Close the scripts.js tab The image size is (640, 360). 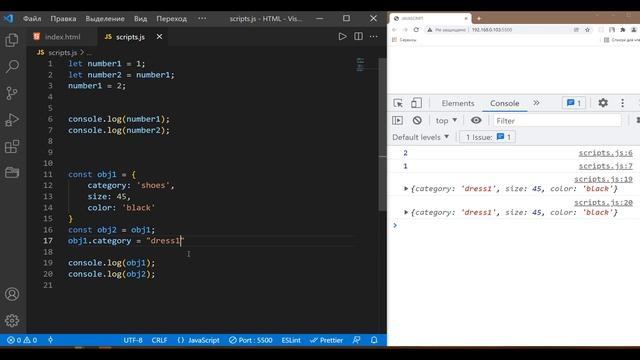(159, 37)
